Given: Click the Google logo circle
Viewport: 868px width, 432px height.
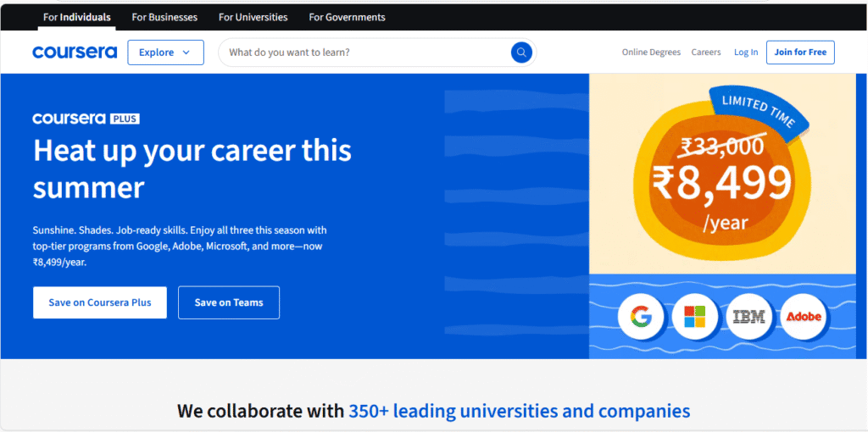Looking at the screenshot, I should click(x=641, y=317).
